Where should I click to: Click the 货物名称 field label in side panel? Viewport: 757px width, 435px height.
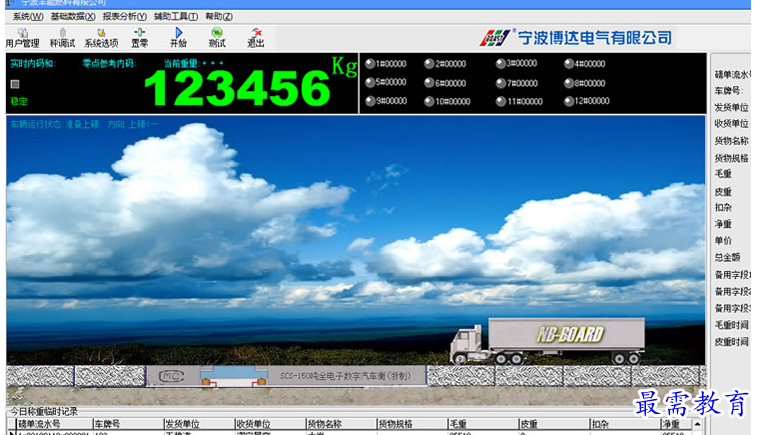click(731, 141)
